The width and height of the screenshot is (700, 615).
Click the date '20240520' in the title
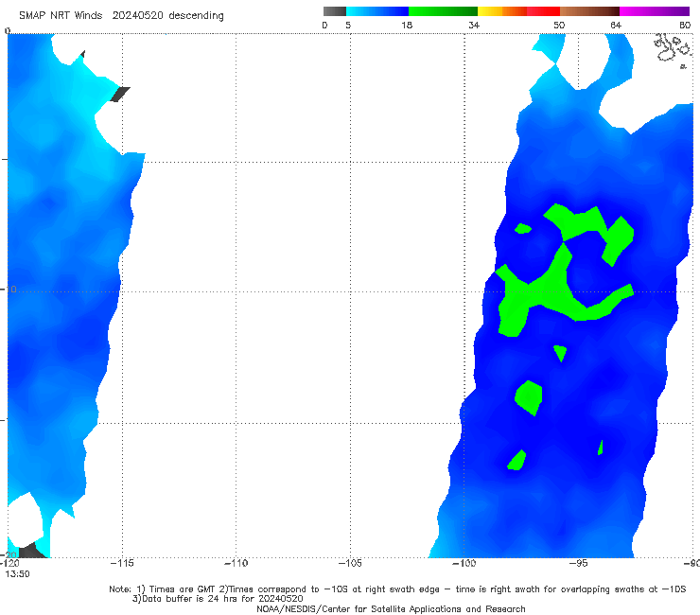pyautogui.click(x=138, y=15)
